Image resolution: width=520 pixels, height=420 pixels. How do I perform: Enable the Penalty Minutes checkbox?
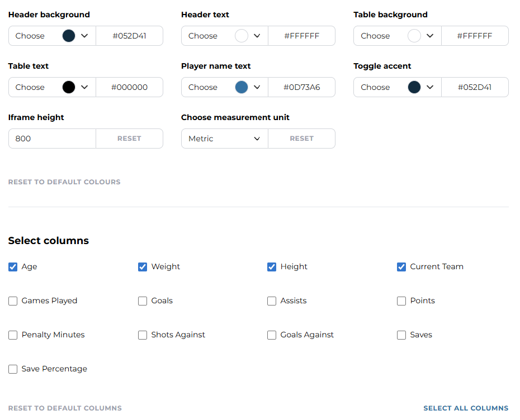coord(13,335)
